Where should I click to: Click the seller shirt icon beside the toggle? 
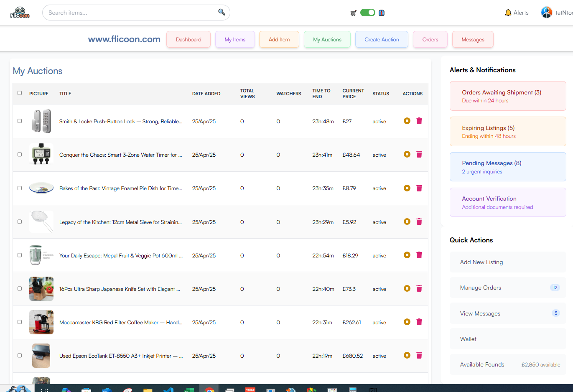[x=382, y=13]
